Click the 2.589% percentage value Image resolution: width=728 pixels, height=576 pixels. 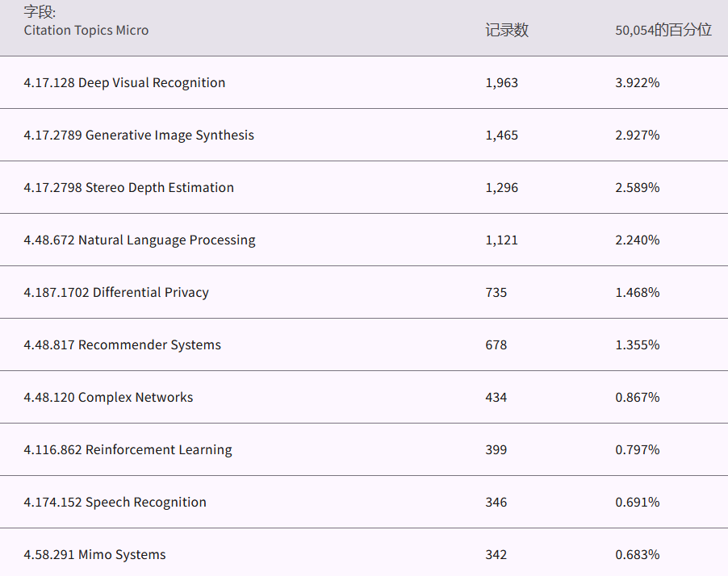pos(637,187)
